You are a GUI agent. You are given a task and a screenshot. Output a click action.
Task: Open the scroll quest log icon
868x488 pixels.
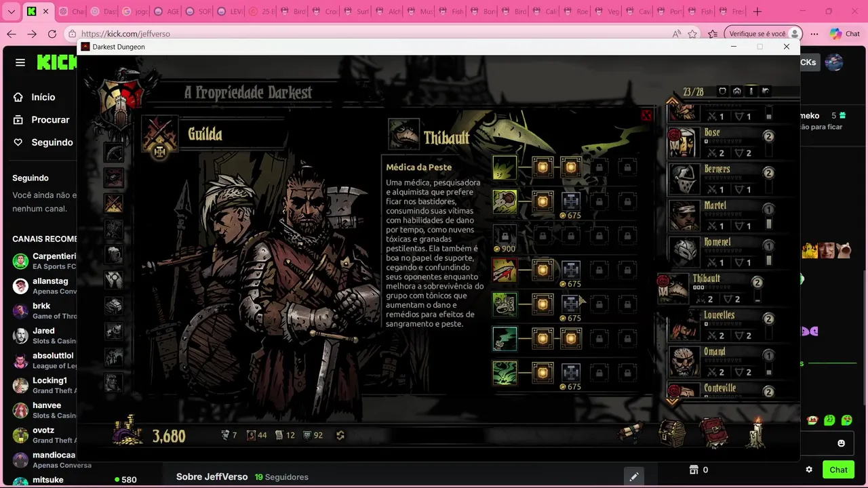[631, 434]
